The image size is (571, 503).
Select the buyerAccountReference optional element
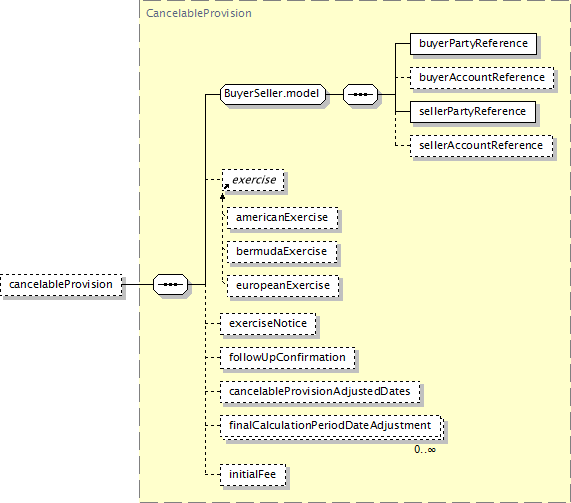click(x=482, y=78)
